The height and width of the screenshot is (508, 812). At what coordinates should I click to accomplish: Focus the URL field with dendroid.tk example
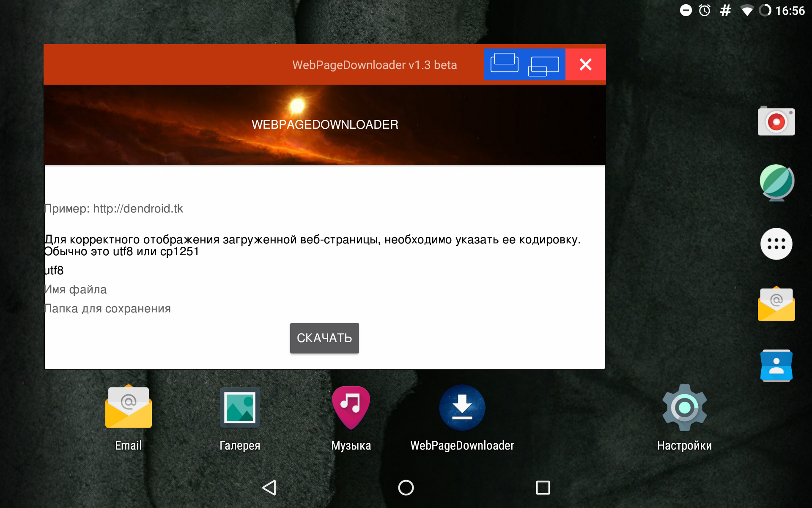coord(324,209)
